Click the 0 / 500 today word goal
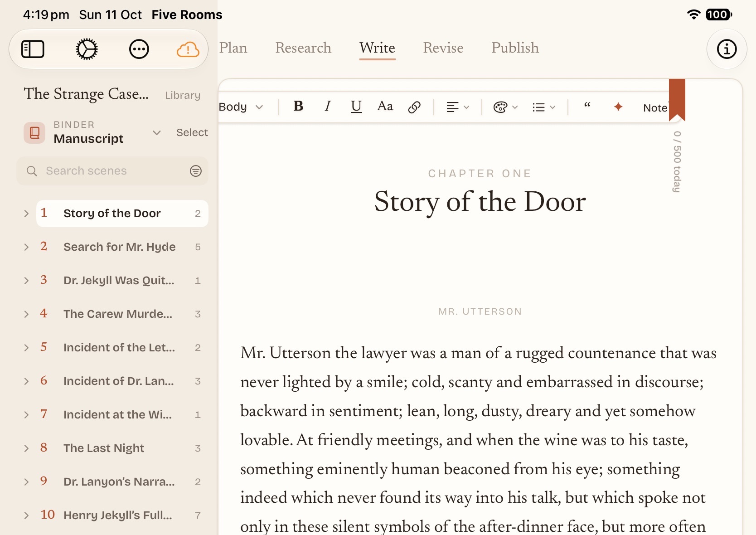Screen dimensions: 756x535 pos(677,162)
